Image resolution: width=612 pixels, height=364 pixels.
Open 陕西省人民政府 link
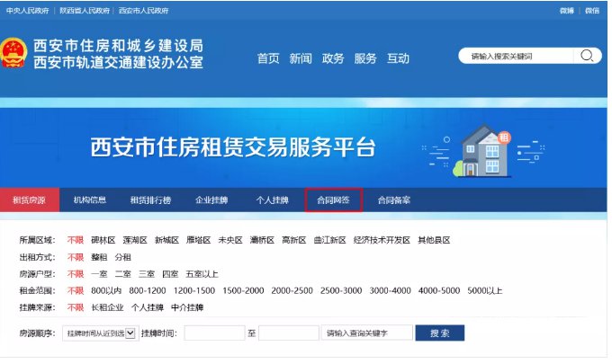tap(85, 11)
